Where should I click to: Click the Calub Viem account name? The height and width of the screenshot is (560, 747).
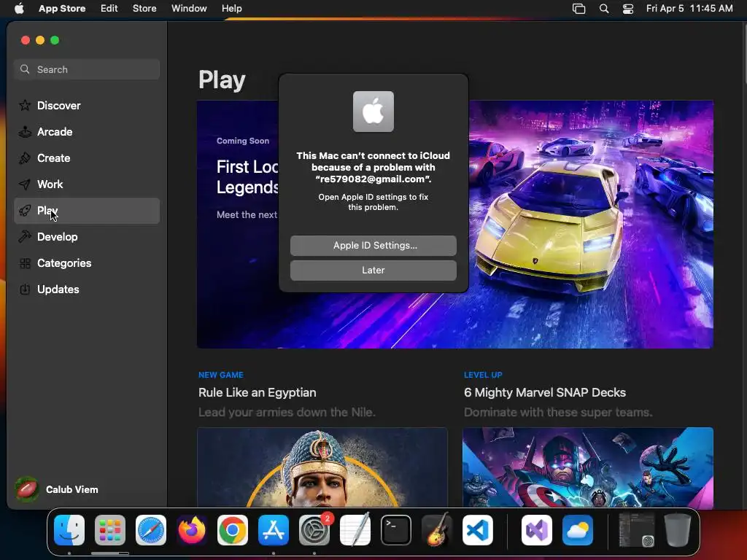(x=72, y=489)
